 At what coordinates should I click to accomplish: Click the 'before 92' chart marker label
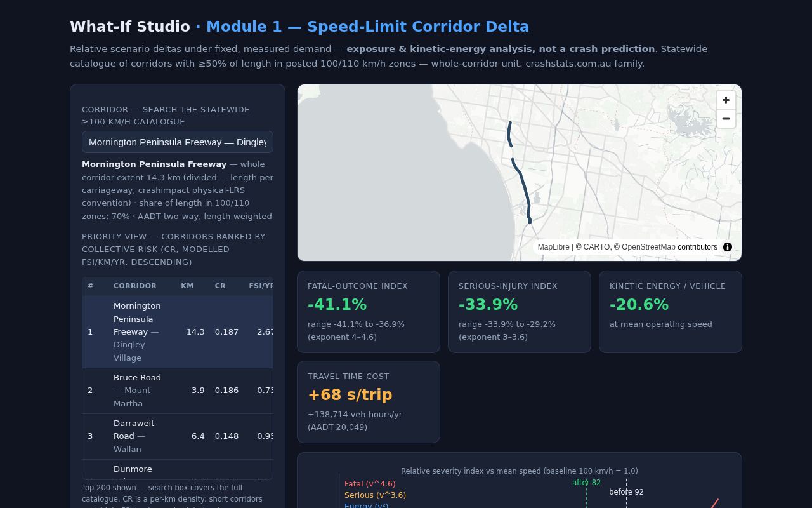coord(626,492)
